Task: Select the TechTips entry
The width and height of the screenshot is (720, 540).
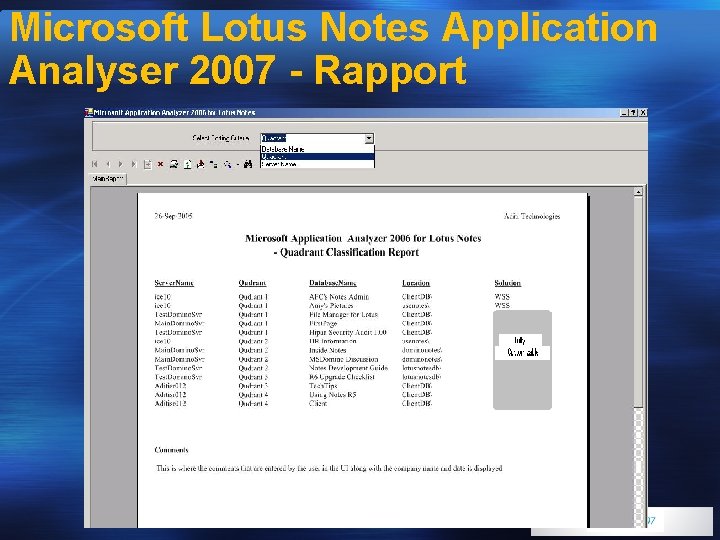Action: (323, 386)
